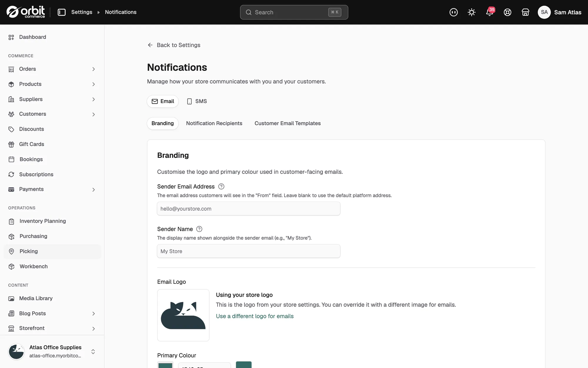Open Gift Cards in the sidebar
588x368 pixels.
52,144
